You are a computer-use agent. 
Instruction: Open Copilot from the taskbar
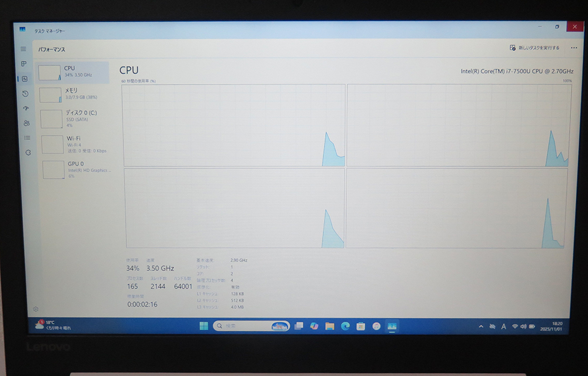pos(314,325)
